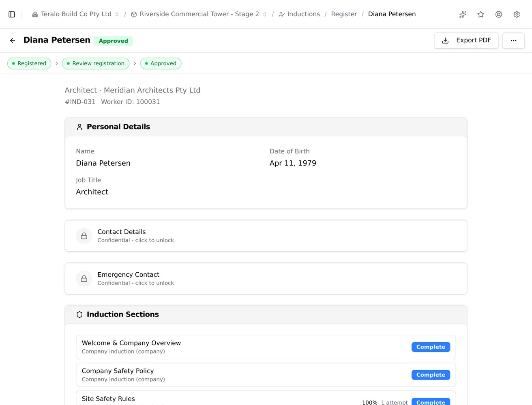Screen dimensions: 532x405
Task: Toggle the sidebar panel icon
Action: tap(12, 14)
